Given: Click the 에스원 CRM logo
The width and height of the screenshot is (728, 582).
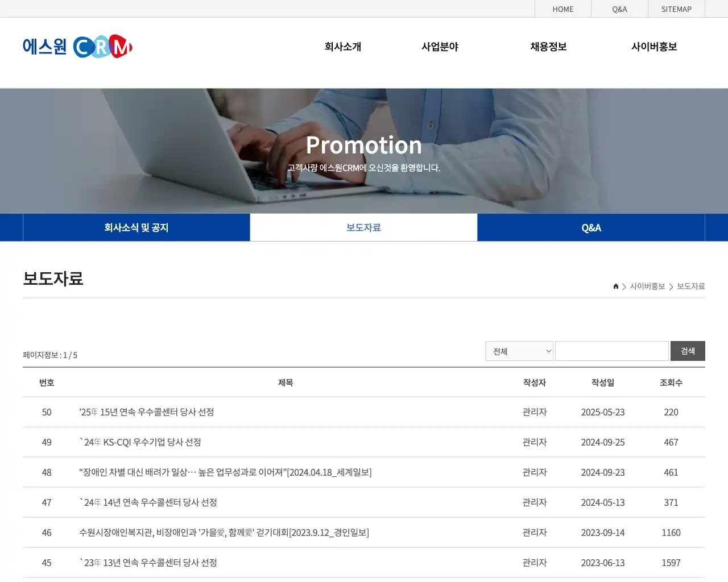Looking at the screenshot, I should coord(77,46).
